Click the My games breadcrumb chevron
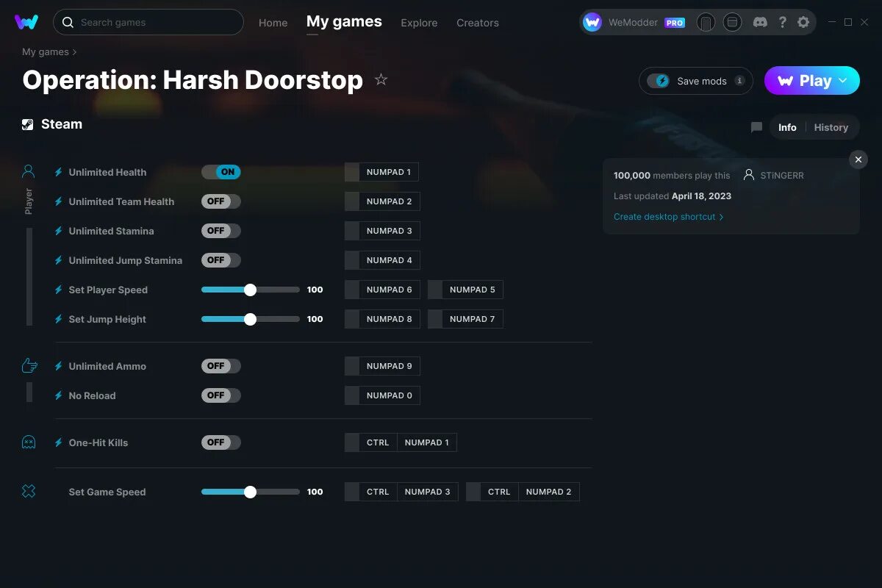Viewport: 882px width, 588px height. click(x=74, y=52)
